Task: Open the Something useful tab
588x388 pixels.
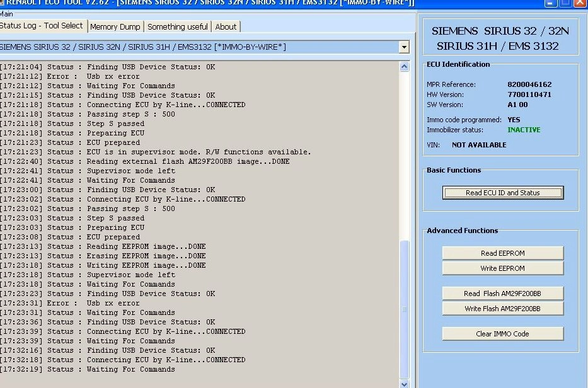Action: click(177, 27)
